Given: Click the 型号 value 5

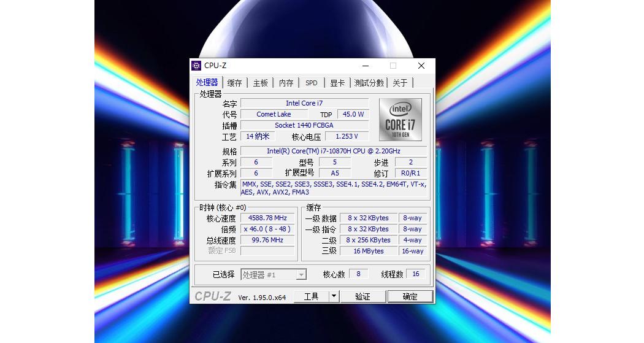Looking at the screenshot, I should point(335,162).
